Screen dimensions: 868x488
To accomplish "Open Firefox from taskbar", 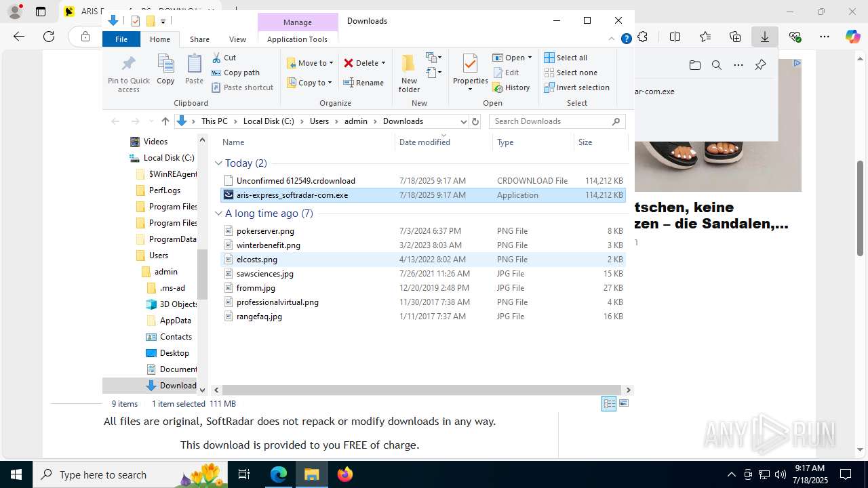I will point(345,474).
